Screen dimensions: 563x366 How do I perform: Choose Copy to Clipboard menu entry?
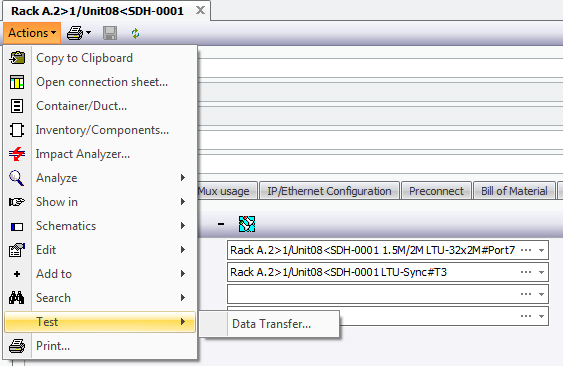(x=100, y=58)
